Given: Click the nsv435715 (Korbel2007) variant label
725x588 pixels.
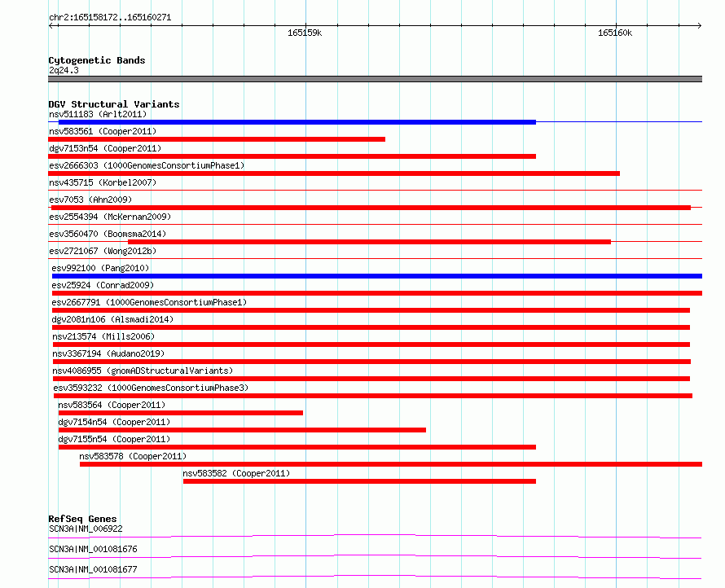Looking at the screenshot, I should (103, 182).
